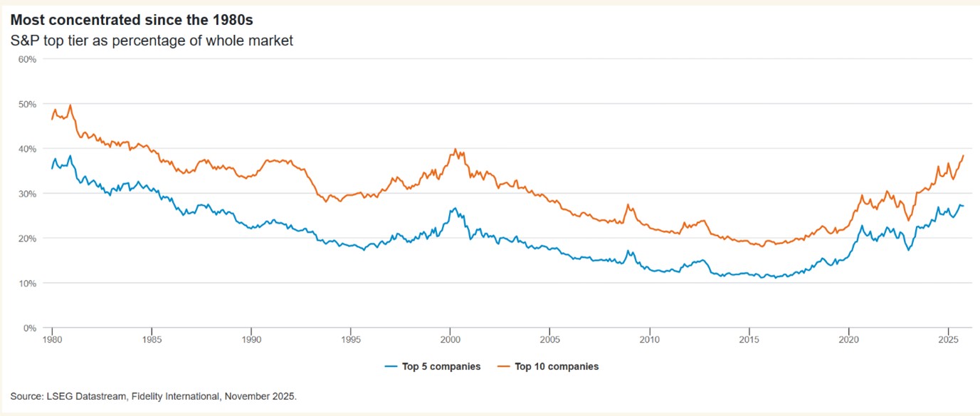Select the 30% y-axis label

[x=27, y=194]
